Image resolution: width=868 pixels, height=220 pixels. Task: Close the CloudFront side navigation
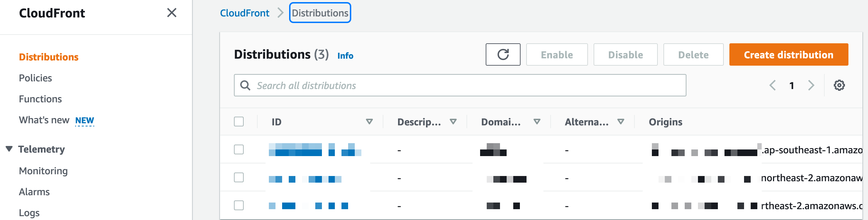pos(172,13)
